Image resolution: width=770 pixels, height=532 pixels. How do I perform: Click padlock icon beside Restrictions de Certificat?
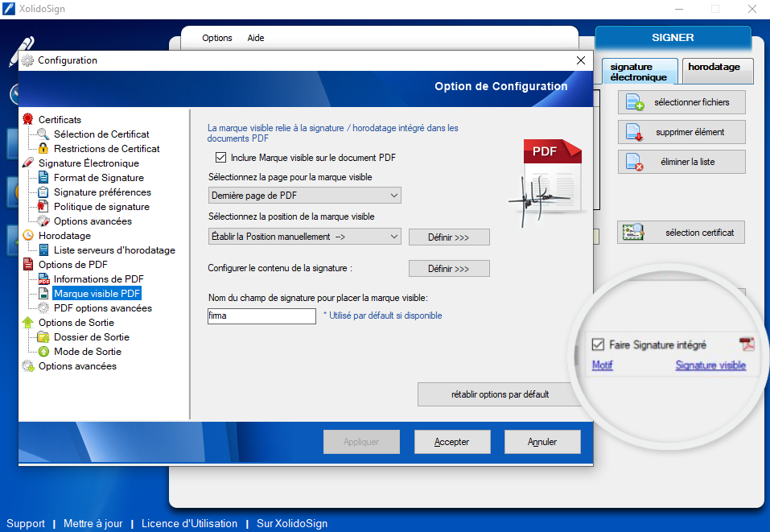pyautogui.click(x=43, y=148)
